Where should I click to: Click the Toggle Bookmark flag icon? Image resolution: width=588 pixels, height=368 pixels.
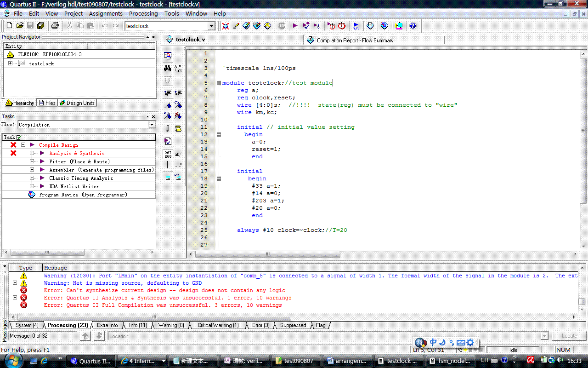tap(168, 105)
